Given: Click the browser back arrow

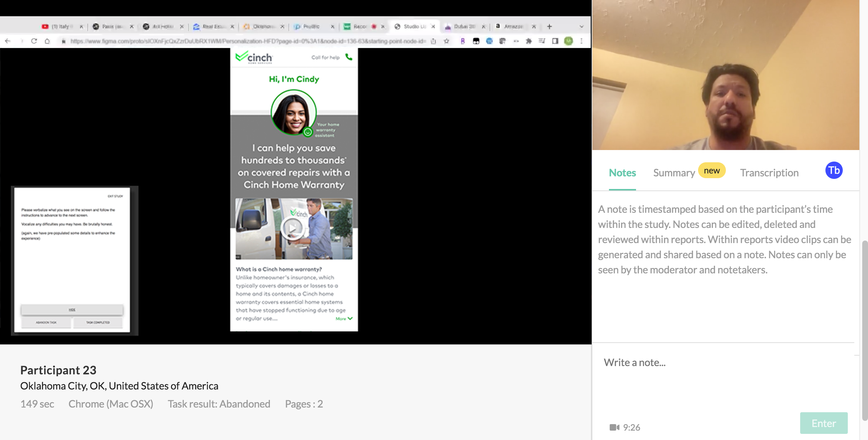Looking at the screenshot, I should click(x=8, y=41).
